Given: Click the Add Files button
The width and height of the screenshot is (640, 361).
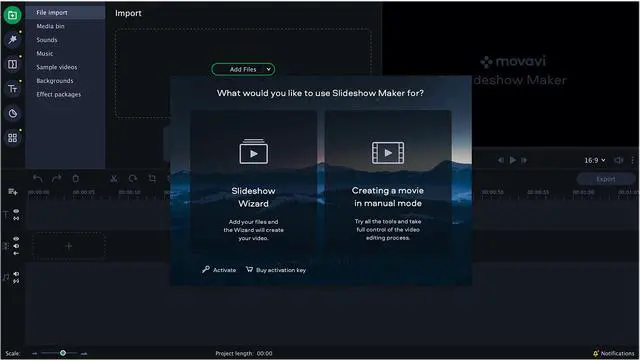Looking at the screenshot, I should pyautogui.click(x=243, y=69).
